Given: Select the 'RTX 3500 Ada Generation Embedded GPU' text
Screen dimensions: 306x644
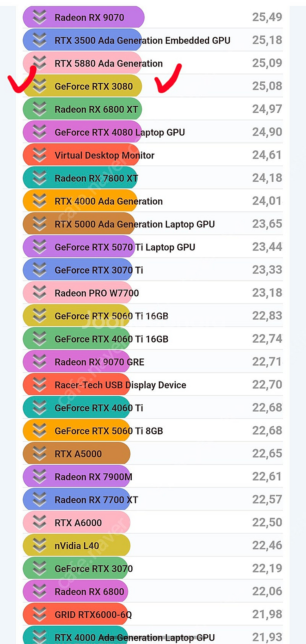Looking at the screenshot, I should pyautogui.click(x=142, y=40).
